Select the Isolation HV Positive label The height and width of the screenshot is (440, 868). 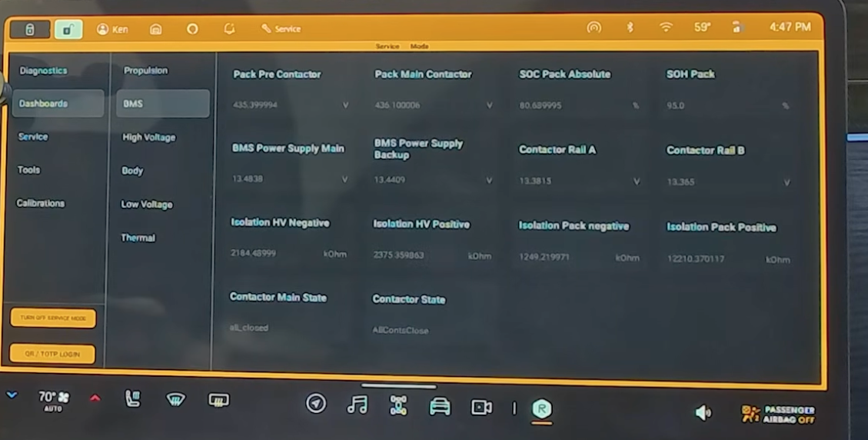(421, 224)
